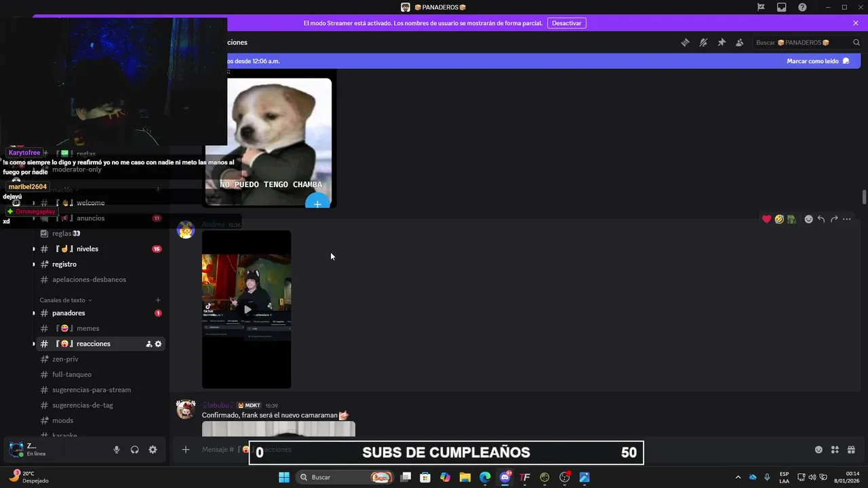Screen dimensions: 868x488
Task: Collapse the Canales de texto category
Action: point(65,300)
